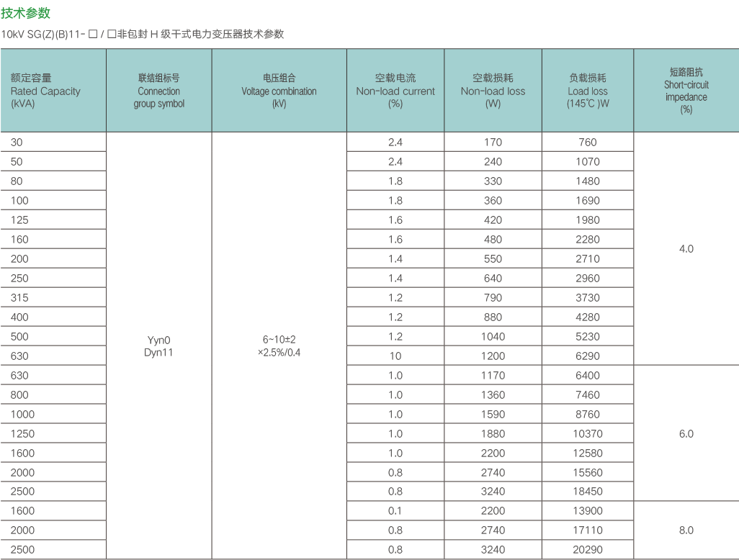The image size is (739, 560).
Task: Click the Yyn0 connection symbol text
Action: 159,340
